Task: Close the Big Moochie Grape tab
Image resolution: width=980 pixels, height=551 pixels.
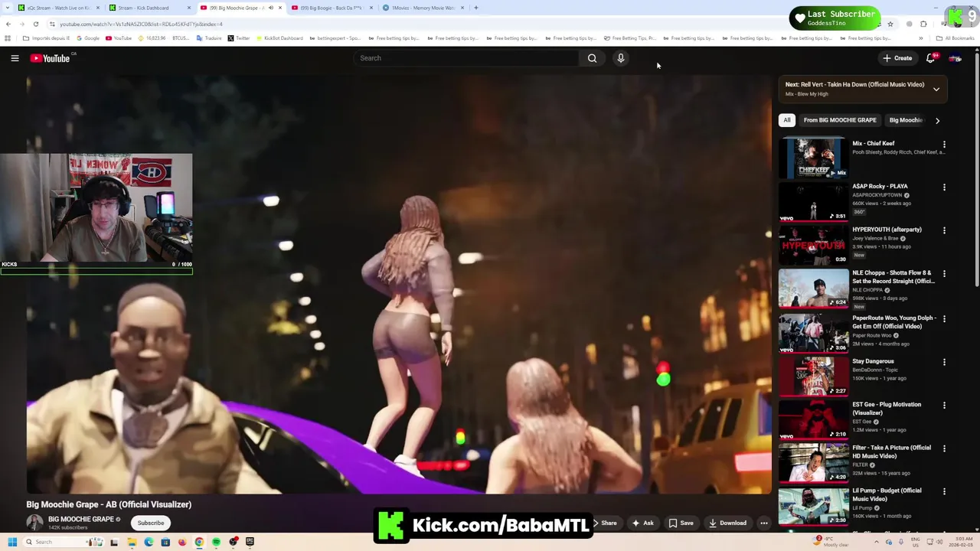Action: coord(280,8)
